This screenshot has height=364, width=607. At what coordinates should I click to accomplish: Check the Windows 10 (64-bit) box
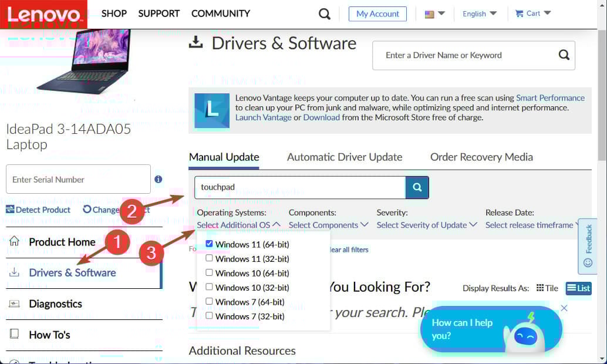pyautogui.click(x=209, y=272)
